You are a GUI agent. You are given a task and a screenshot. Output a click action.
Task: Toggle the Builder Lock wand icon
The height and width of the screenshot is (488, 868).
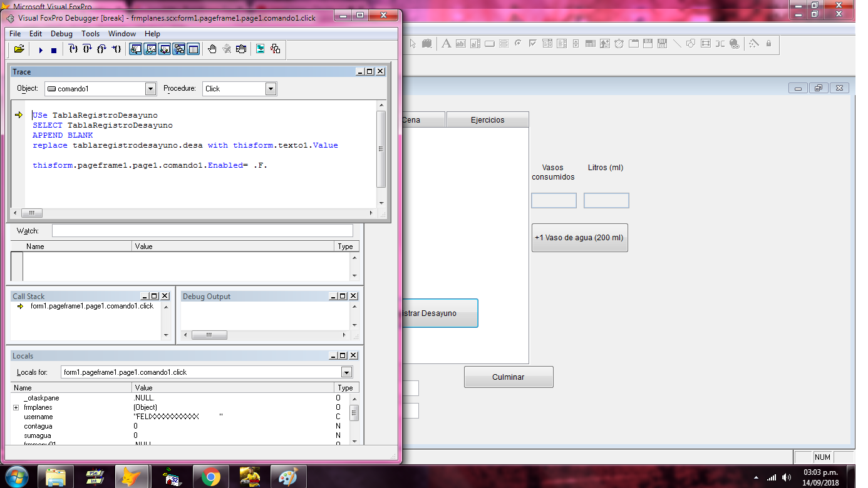(753, 43)
